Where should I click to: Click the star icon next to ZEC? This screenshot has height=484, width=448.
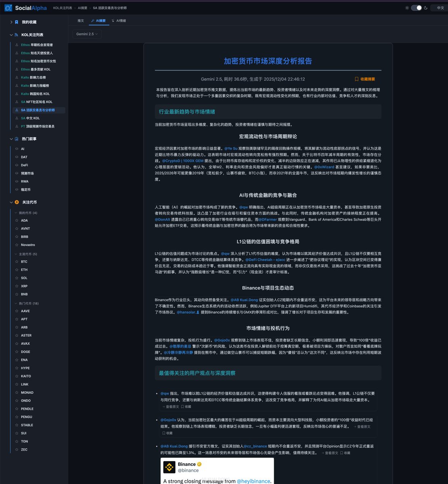[x=17, y=450]
